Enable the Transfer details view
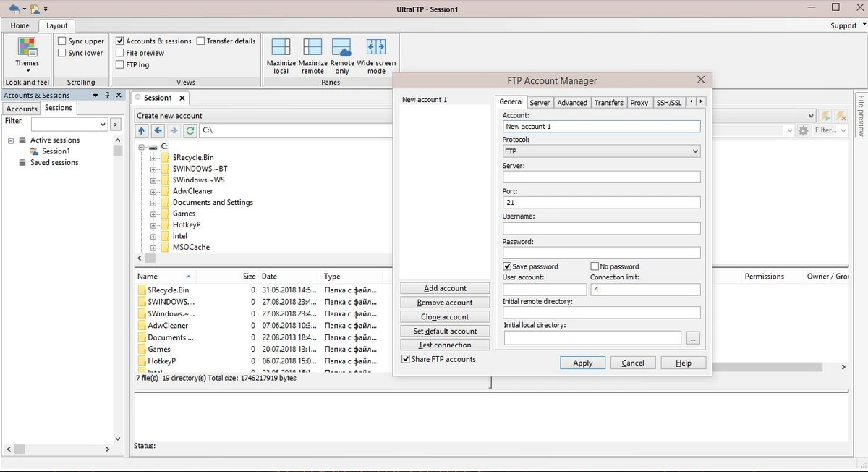The width and height of the screenshot is (868, 472). (x=200, y=41)
